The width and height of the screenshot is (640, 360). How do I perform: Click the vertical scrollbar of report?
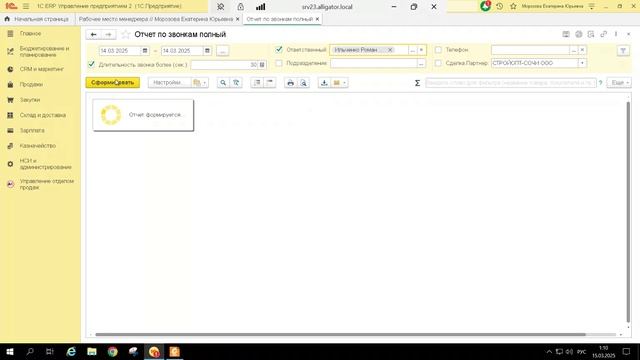coord(628,212)
